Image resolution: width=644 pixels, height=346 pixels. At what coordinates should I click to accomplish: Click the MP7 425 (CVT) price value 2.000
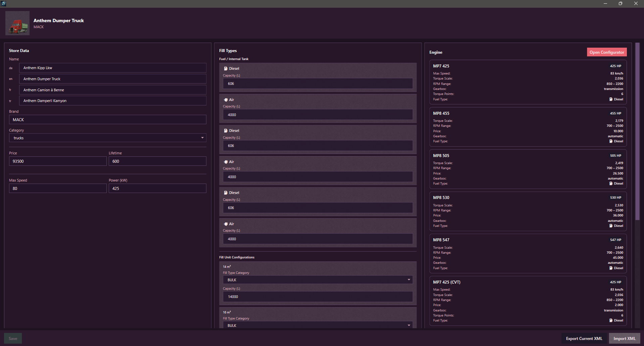[x=619, y=305]
